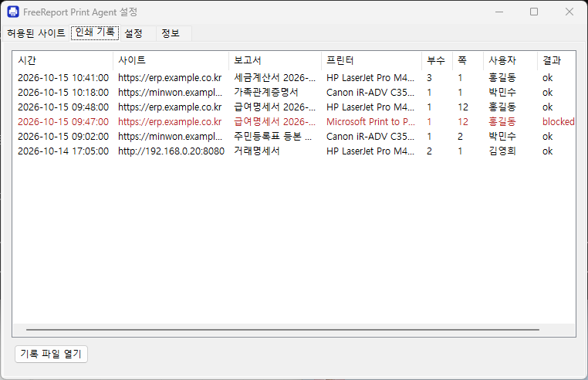
Task: Click the horizontal scrollbar of the log list
Action: click(282, 330)
